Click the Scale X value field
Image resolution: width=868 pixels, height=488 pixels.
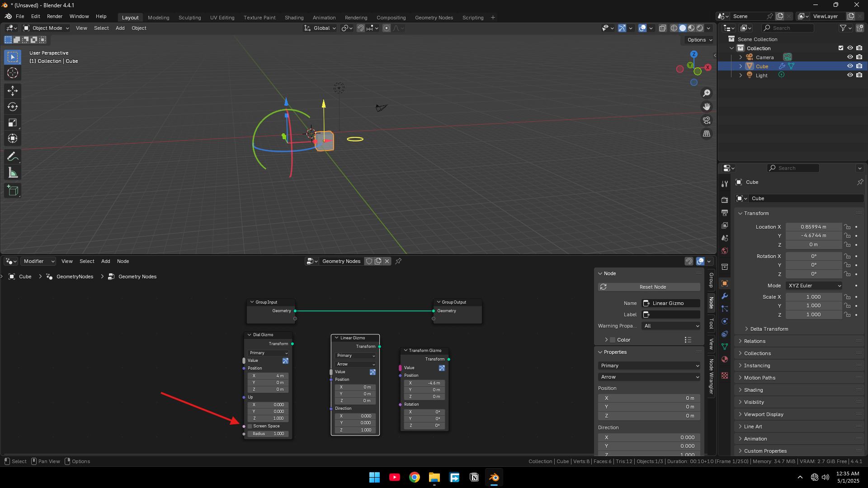814,297
